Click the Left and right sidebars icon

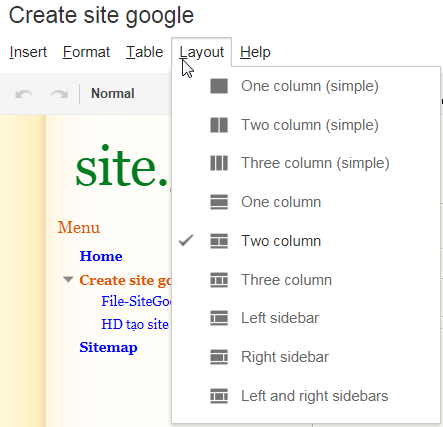point(219,396)
